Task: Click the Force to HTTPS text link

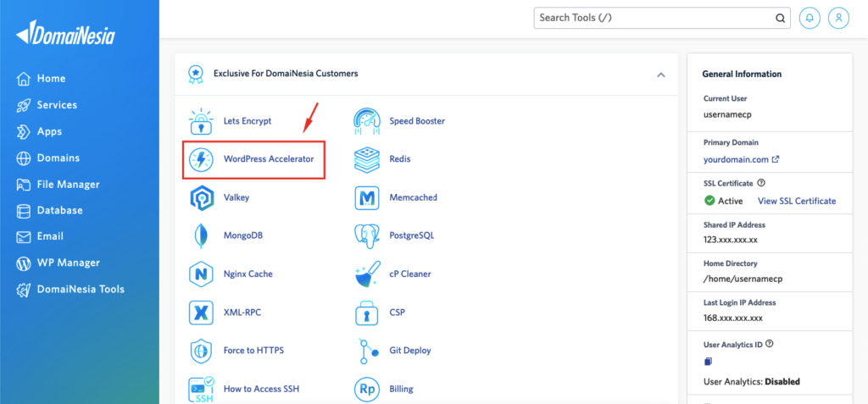Action: [x=253, y=351]
